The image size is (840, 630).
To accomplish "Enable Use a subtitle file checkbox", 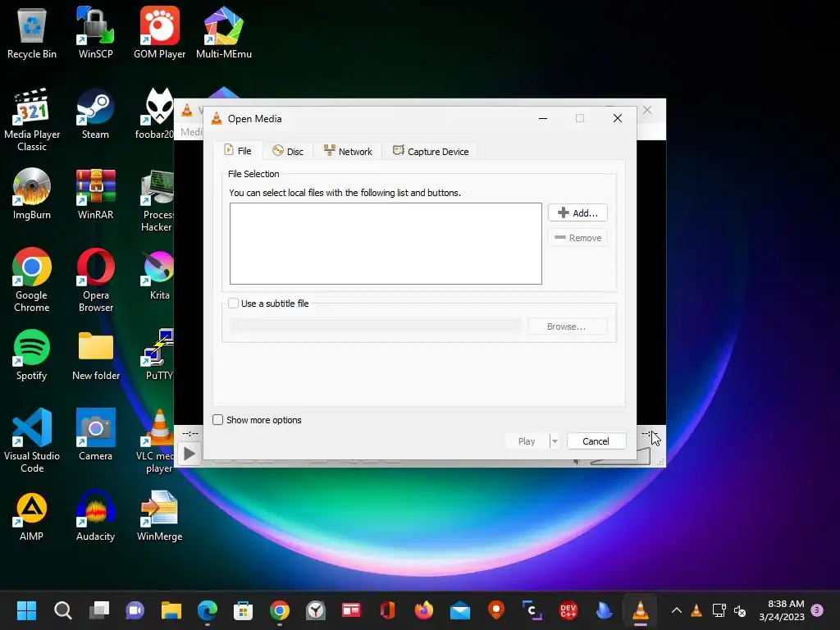I will (x=233, y=304).
